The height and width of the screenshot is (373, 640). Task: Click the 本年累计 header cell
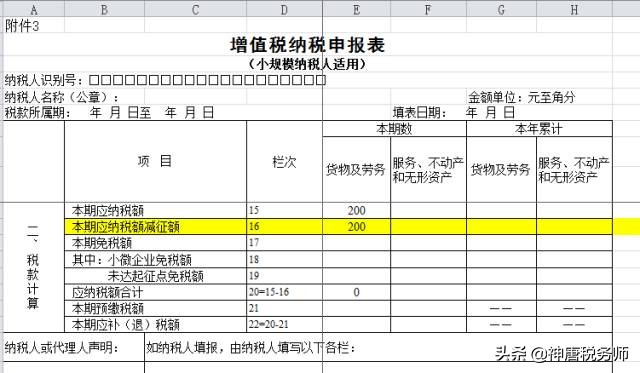click(x=539, y=129)
